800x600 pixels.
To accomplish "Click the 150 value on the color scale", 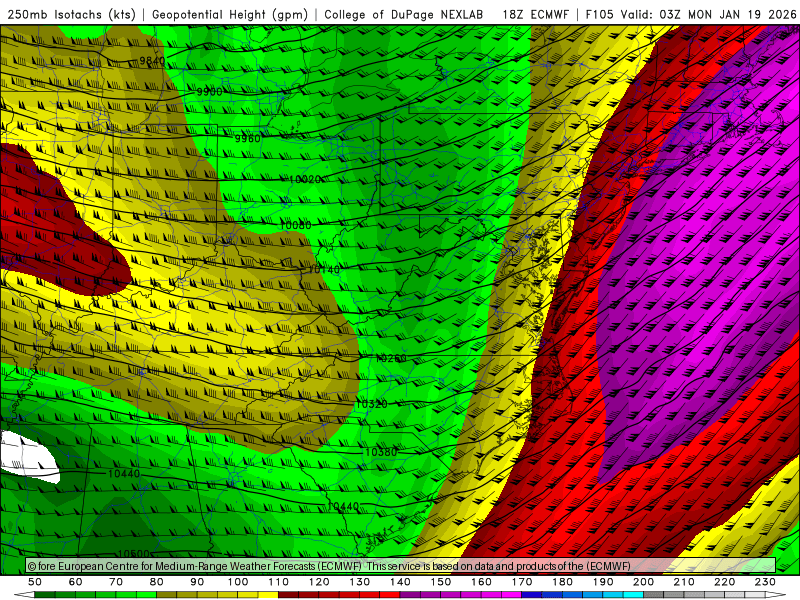I will 441,582.
